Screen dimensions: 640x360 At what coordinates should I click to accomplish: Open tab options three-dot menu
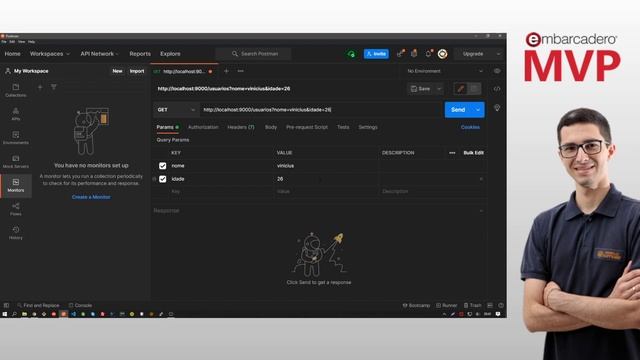coord(240,71)
